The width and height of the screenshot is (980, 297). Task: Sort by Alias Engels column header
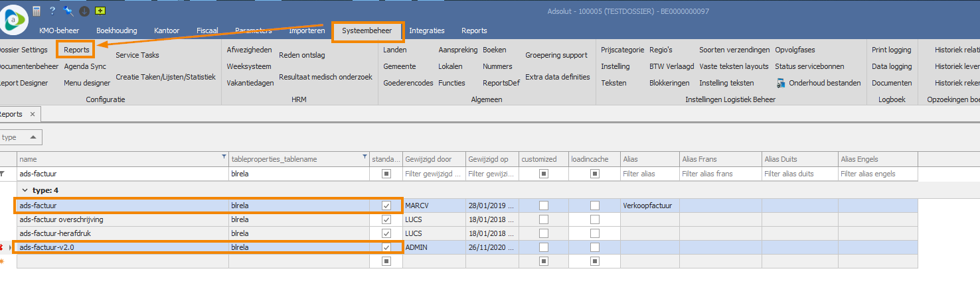[x=878, y=159]
